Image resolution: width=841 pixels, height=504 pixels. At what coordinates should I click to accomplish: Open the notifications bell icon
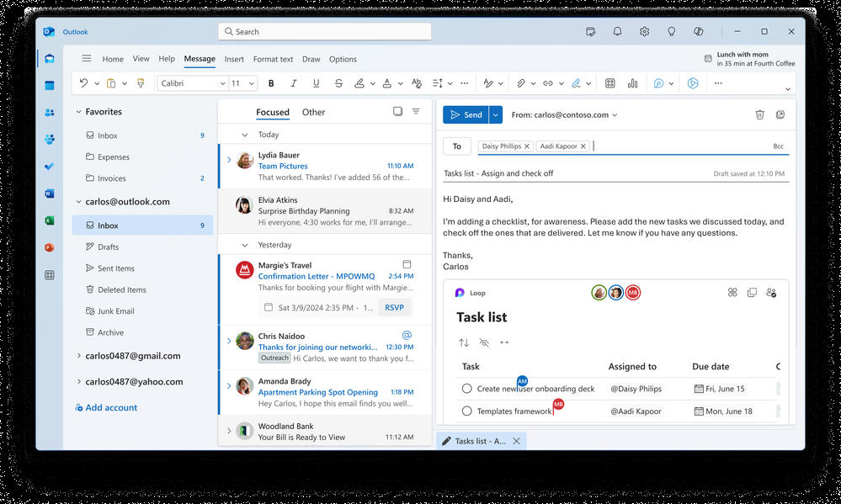click(617, 32)
